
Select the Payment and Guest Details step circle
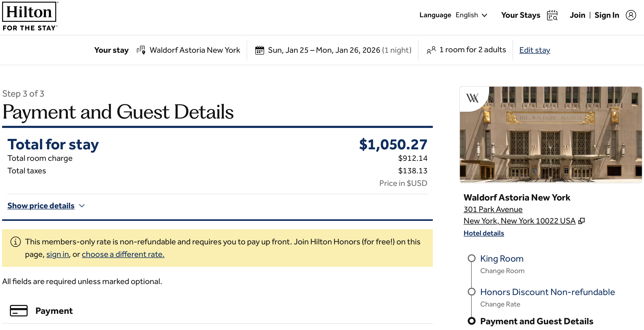pos(471,321)
